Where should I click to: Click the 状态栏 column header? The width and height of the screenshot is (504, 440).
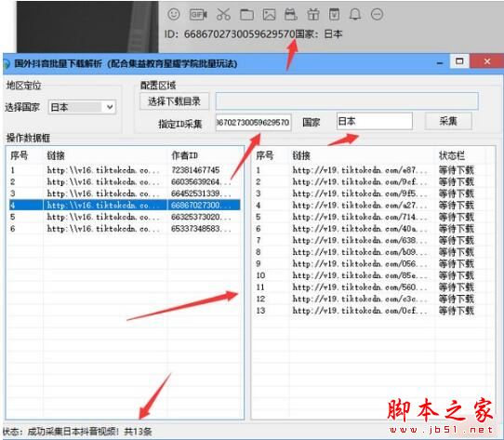click(452, 155)
